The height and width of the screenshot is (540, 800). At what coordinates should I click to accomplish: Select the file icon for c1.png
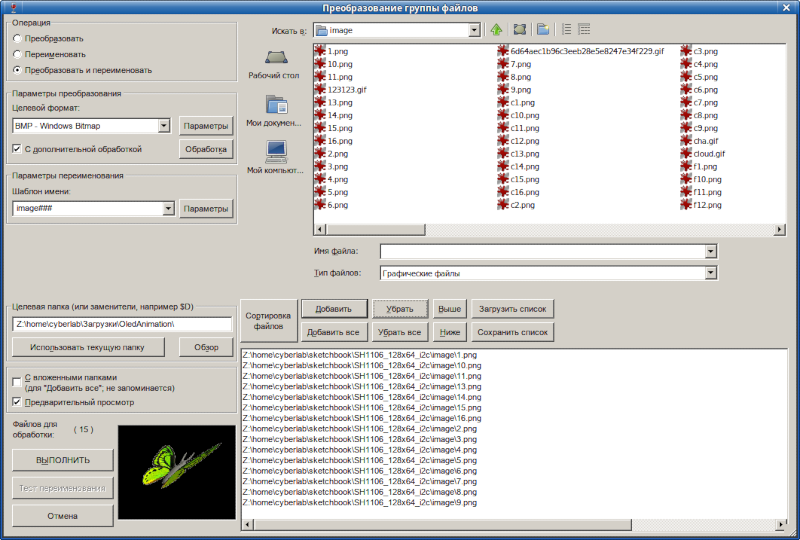pyautogui.click(x=503, y=102)
